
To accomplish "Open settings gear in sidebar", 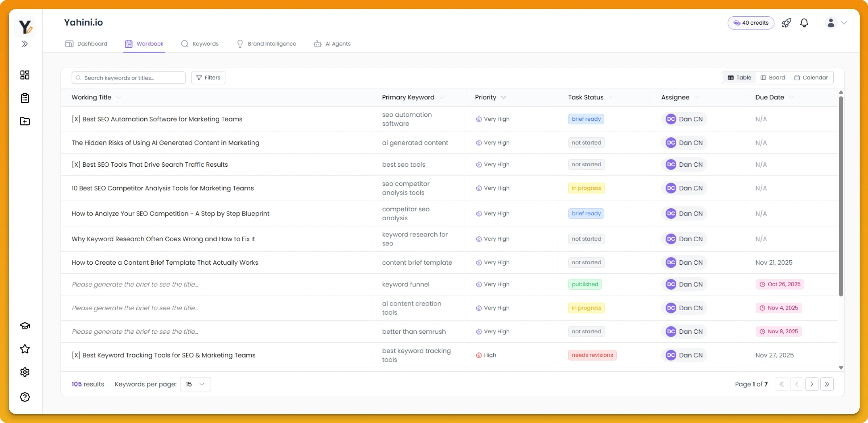I will 25,372.
